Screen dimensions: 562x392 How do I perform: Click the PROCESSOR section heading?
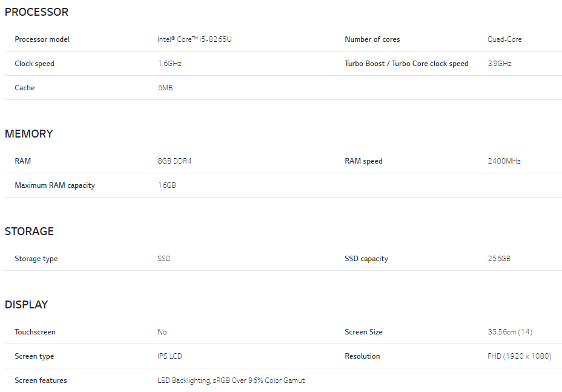36,12
